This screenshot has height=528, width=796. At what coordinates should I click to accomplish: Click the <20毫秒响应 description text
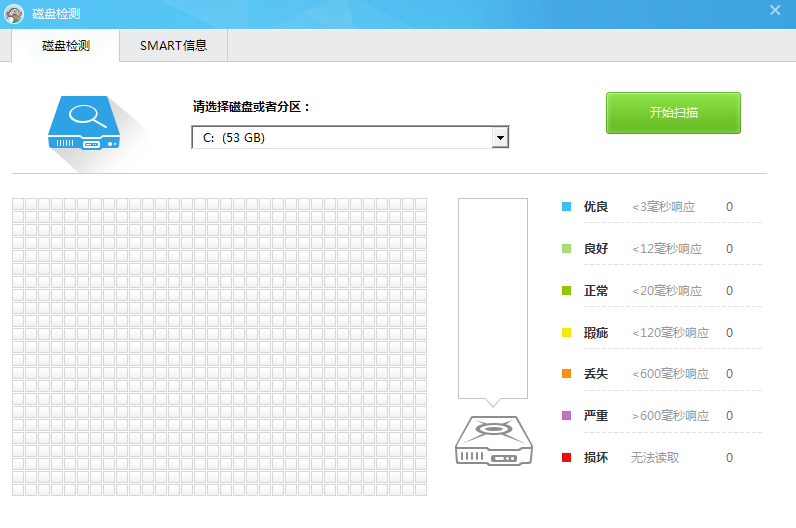pos(667,290)
